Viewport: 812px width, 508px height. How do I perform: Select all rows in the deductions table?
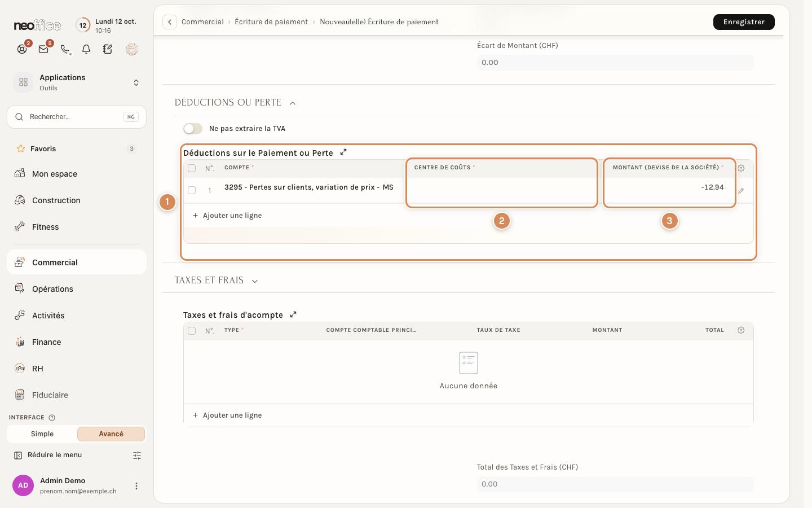[x=192, y=168]
